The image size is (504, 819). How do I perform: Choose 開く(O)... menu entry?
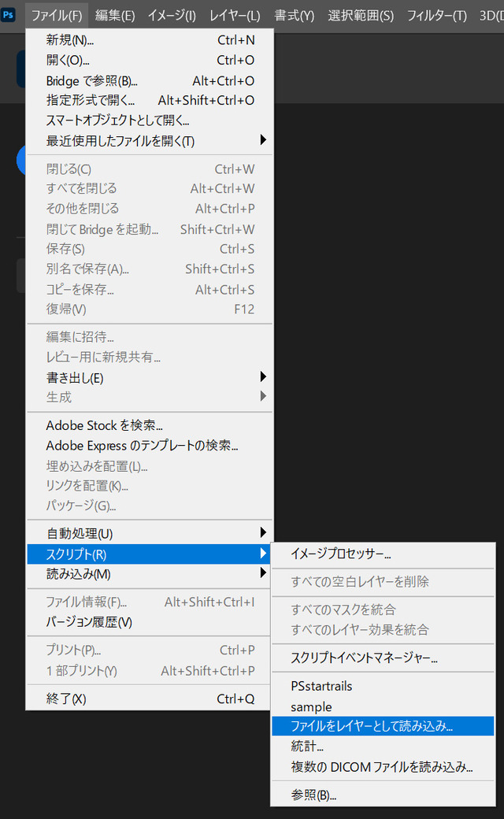coord(150,60)
